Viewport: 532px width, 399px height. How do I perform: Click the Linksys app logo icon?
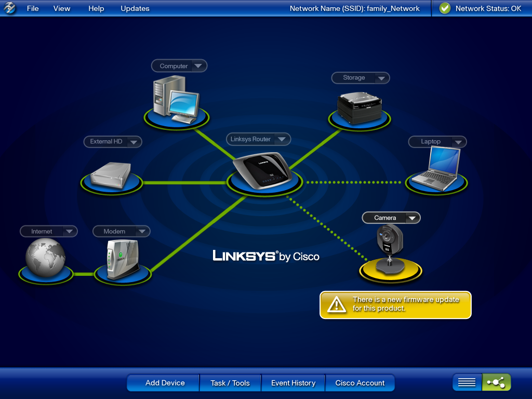9,8
